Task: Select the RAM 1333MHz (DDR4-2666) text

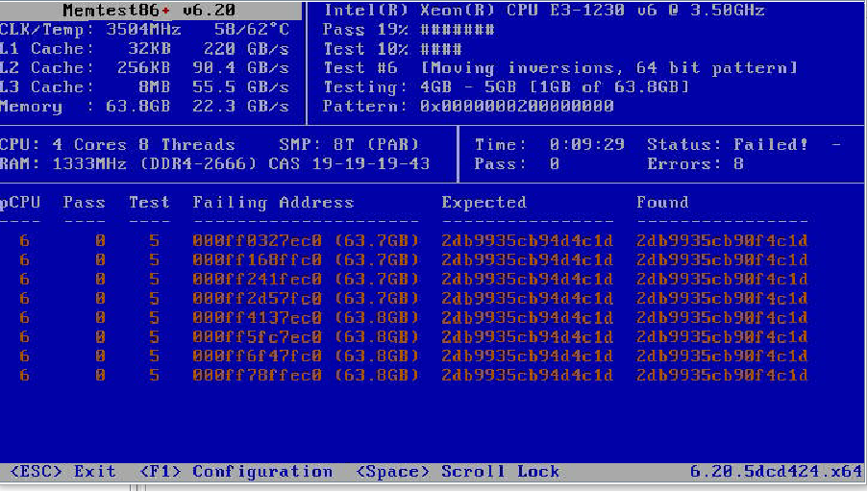Action: [129, 163]
